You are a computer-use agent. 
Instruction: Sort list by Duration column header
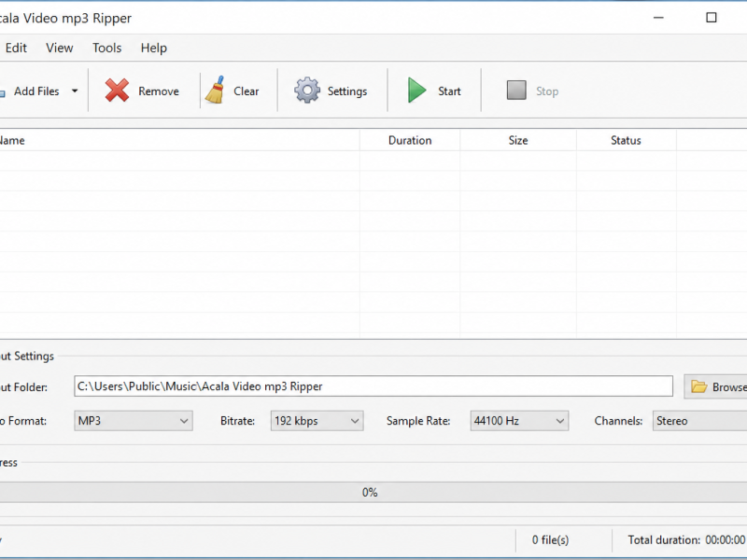(x=410, y=141)
